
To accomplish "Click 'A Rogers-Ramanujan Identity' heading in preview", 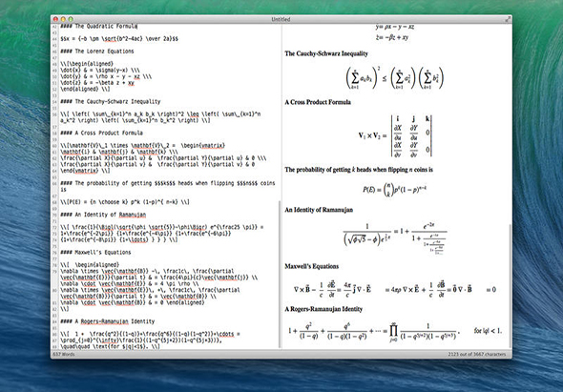I will 323,309.
